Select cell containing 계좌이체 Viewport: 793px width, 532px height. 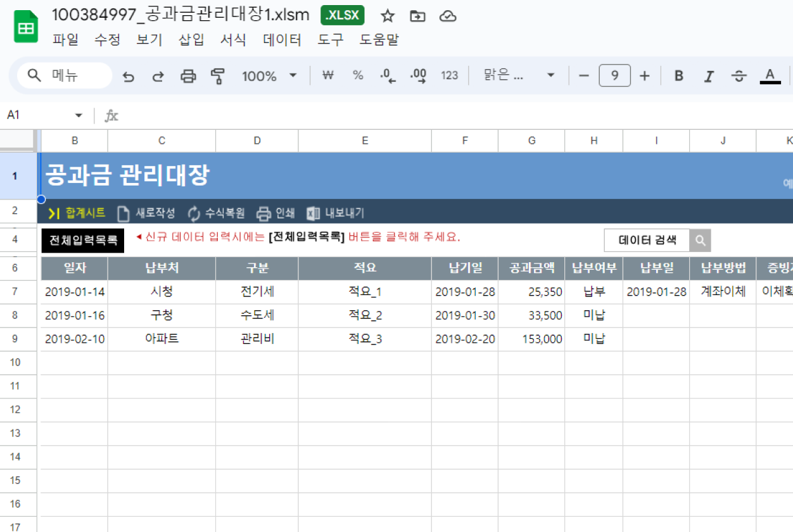pos(723,292)
